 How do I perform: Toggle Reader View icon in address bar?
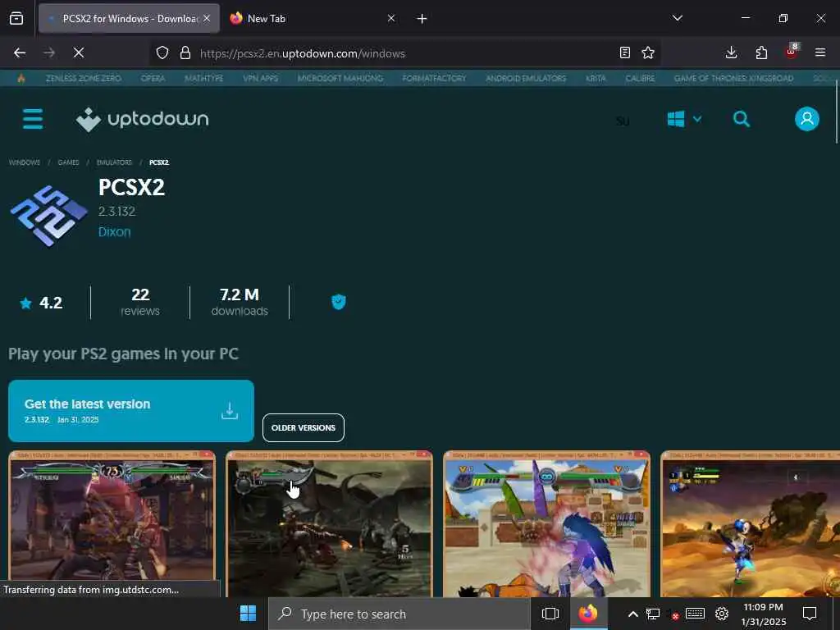click(x=624, y=52)
